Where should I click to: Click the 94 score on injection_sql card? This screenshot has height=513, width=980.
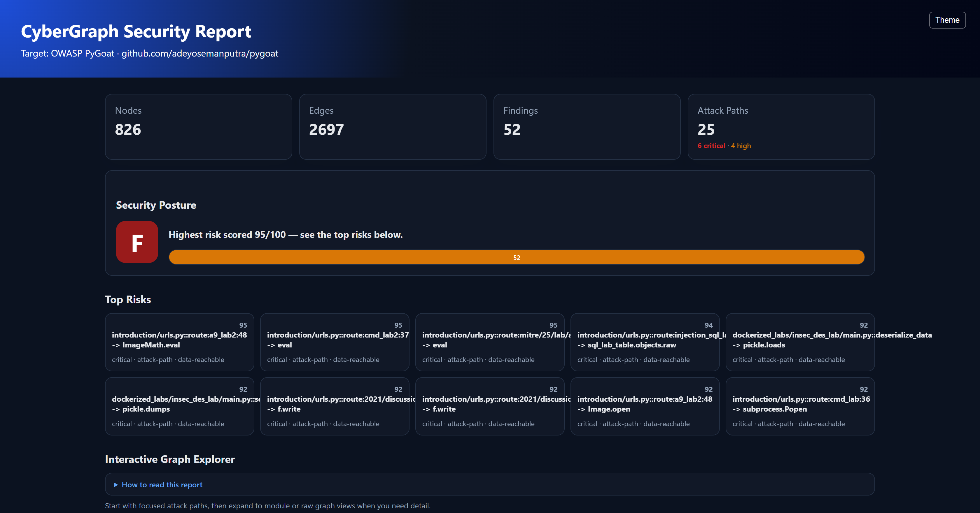tap(708, 325)
